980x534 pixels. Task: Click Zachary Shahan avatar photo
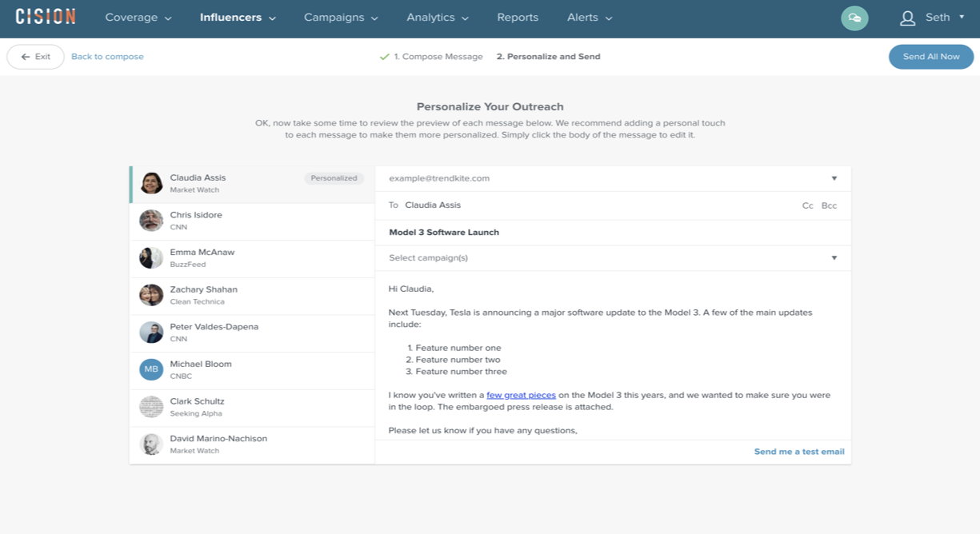pyautogui.click(x=151, y=295)
